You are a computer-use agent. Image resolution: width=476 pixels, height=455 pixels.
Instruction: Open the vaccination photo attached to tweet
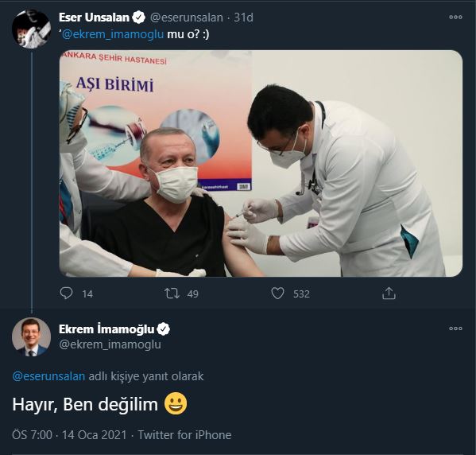click(261, 164)
